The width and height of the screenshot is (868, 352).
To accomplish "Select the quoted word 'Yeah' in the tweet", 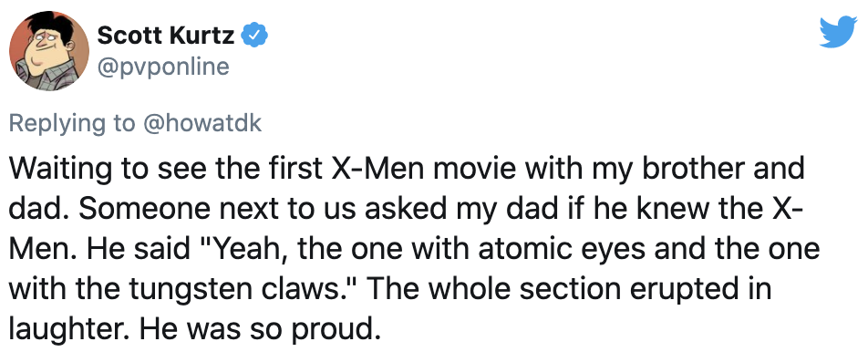I will pyautogui.click(x=250, y=249).
